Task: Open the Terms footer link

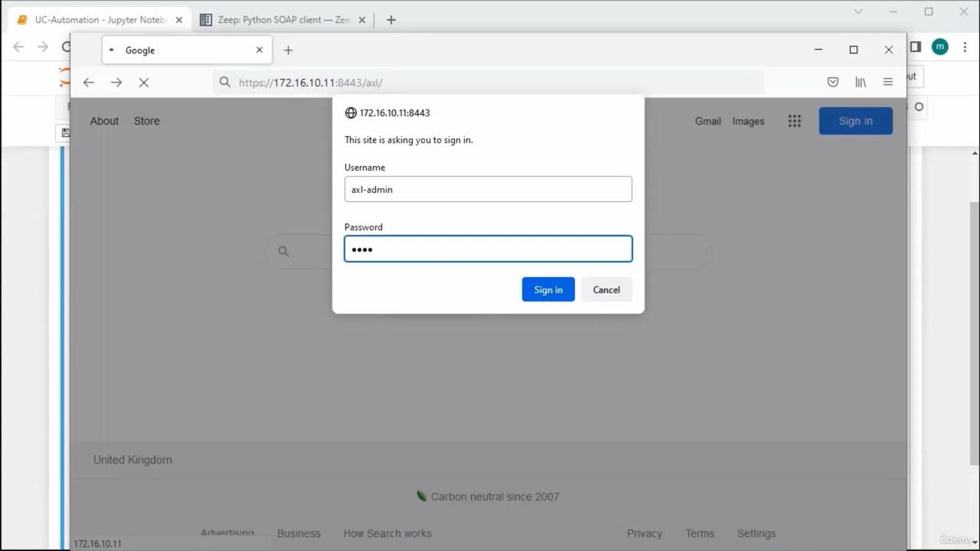Action: pos(700,533)
